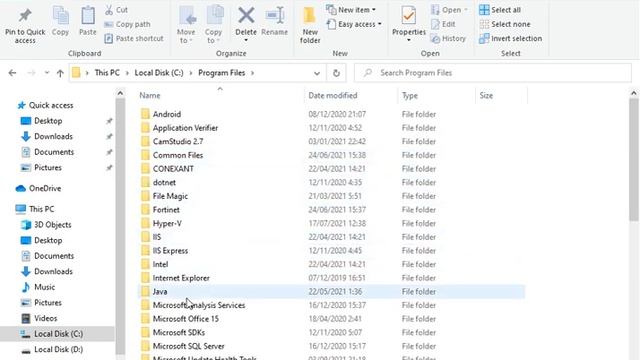Open Music folder in sidebar
640x360 pixels.
(x=38, y=287)
